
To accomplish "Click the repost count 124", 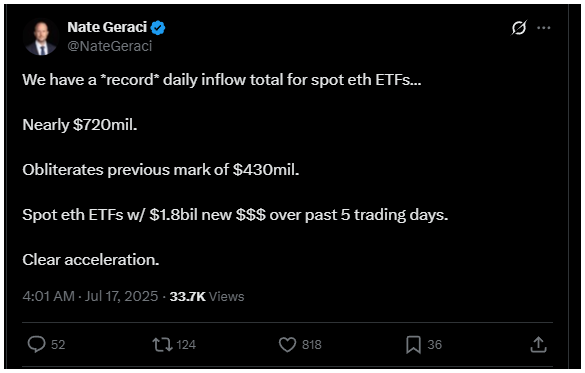I will (x=186, y=345).
